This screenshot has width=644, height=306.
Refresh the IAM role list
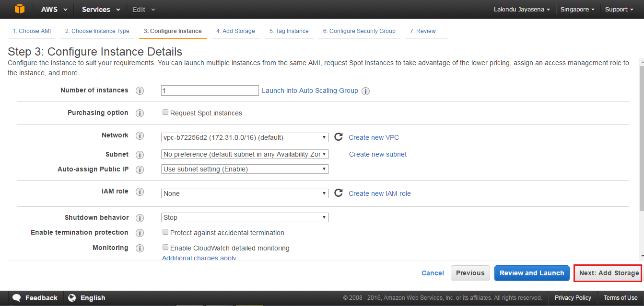coord(339,193)
